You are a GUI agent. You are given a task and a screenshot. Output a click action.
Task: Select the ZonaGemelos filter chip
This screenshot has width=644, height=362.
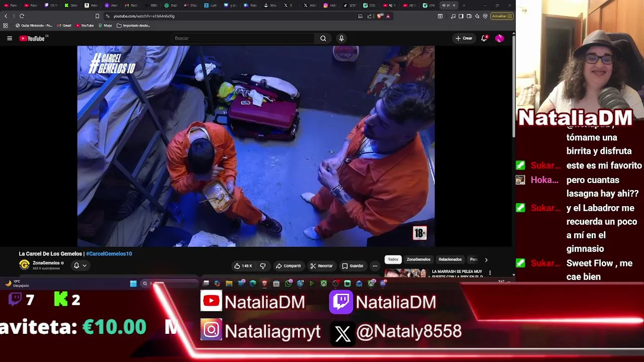point(419,259)
